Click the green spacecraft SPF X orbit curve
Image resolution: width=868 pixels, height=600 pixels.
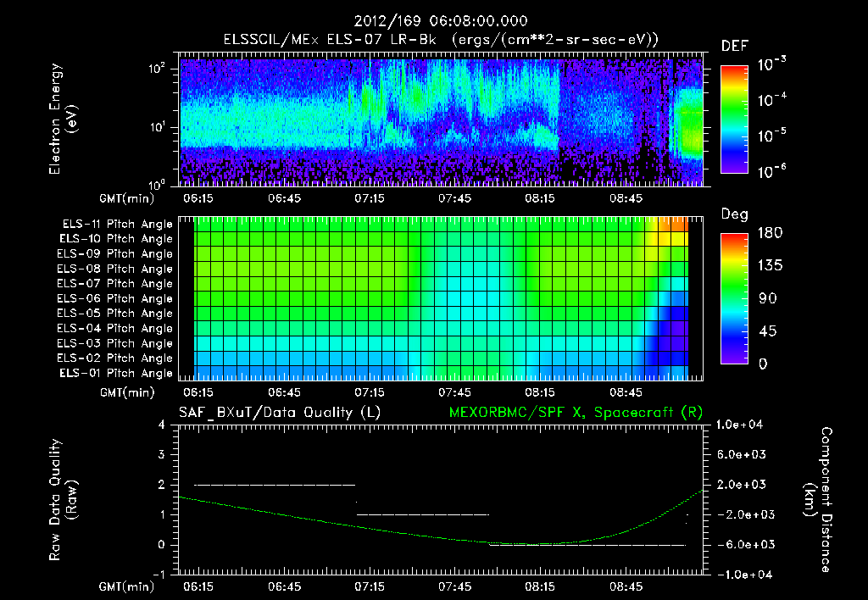[440, 537]
